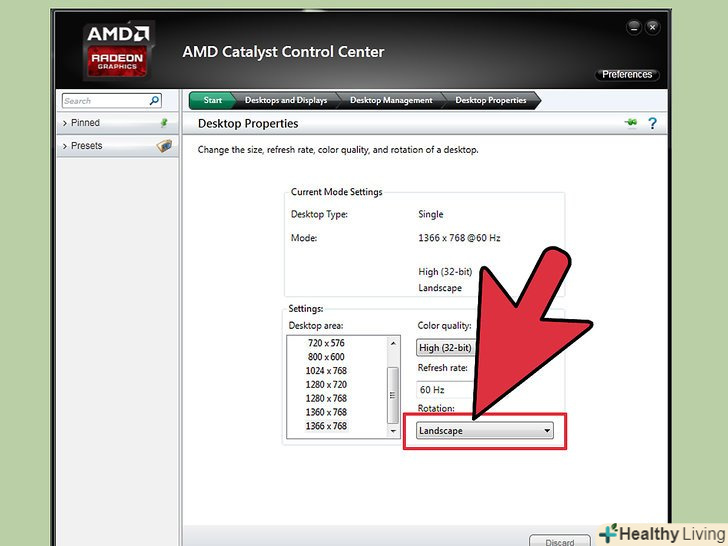Select 720 x 576 desktop area
728x546 pixels.
point(326,343)
